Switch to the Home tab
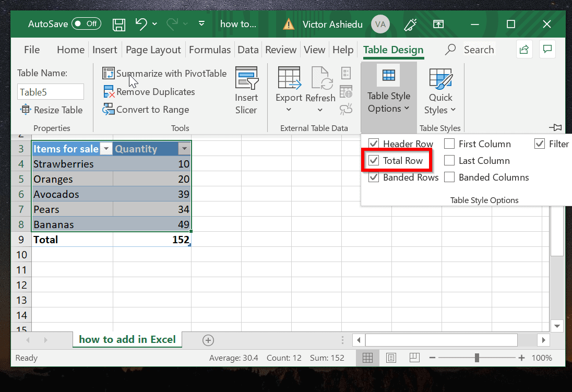This screenshot has height=392, width=572. point(70,50)
